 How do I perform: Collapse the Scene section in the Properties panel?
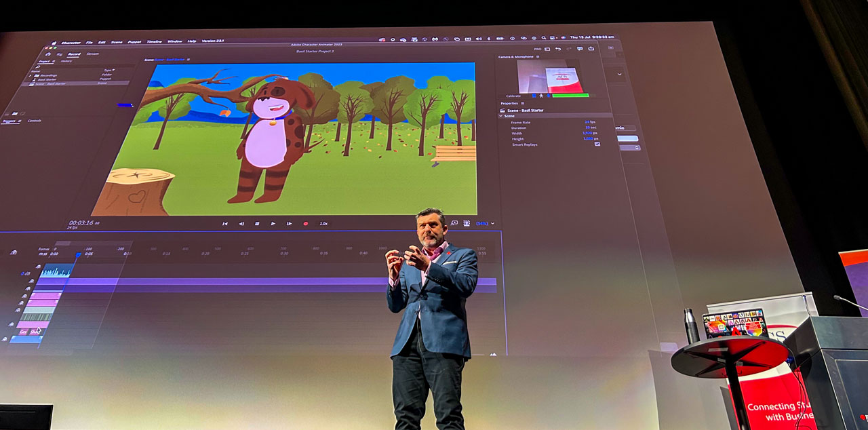[x=500, y=116]
